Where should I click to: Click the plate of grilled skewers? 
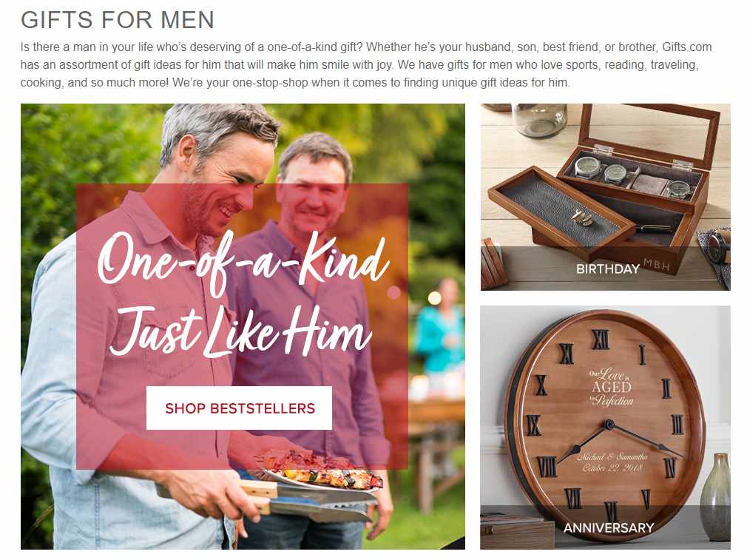(x=318, y=470)
